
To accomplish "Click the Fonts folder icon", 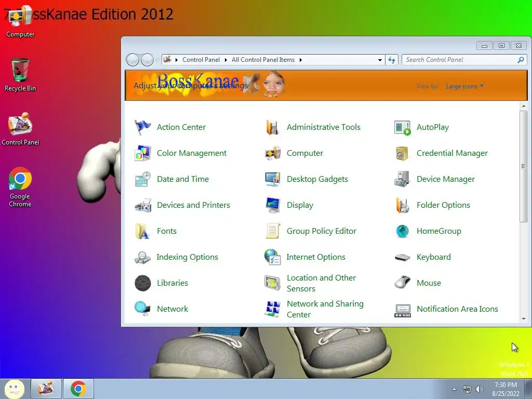I will tap(142, 231).
